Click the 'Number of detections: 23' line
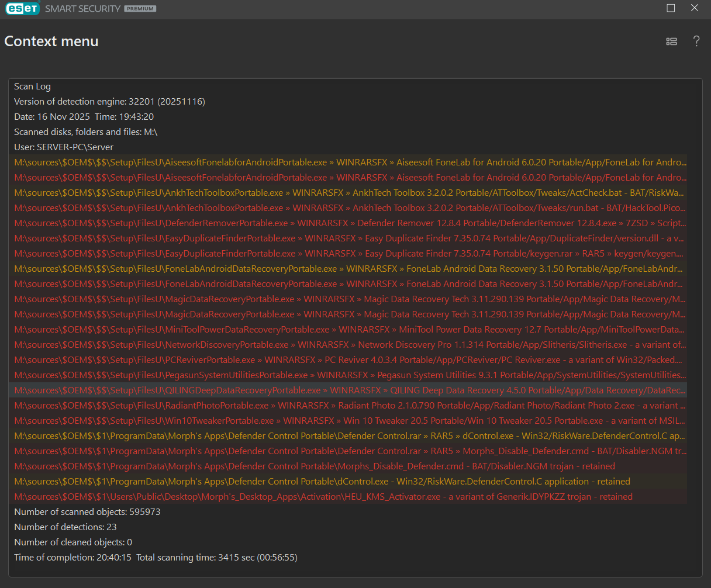The width and height of the screenshot is (711, 588). pyautogui.click(x=65, y=527)
